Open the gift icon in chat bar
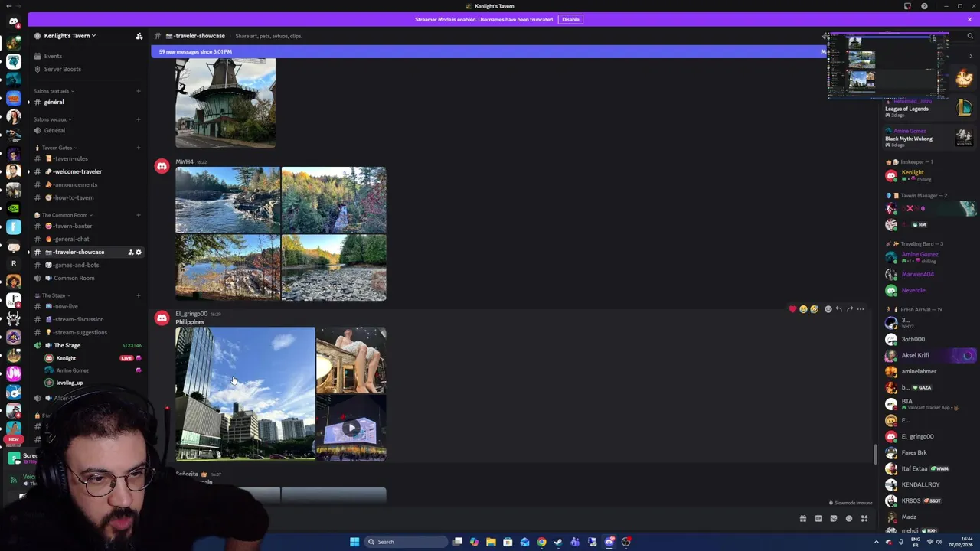This screenshot has height=551, width=980. 803,519
